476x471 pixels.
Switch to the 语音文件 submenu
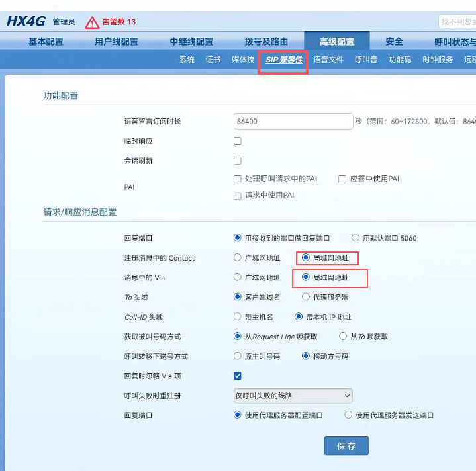pyautogui.click(x=328, y=60)
